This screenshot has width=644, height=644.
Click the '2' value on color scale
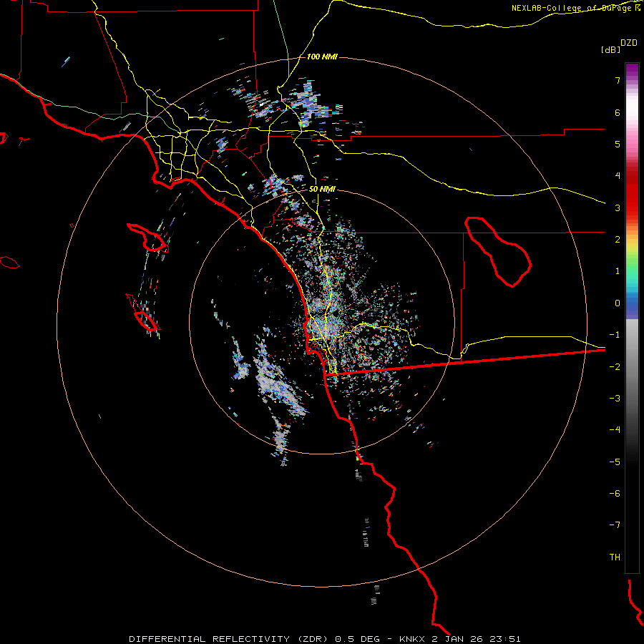coord(618,240)
